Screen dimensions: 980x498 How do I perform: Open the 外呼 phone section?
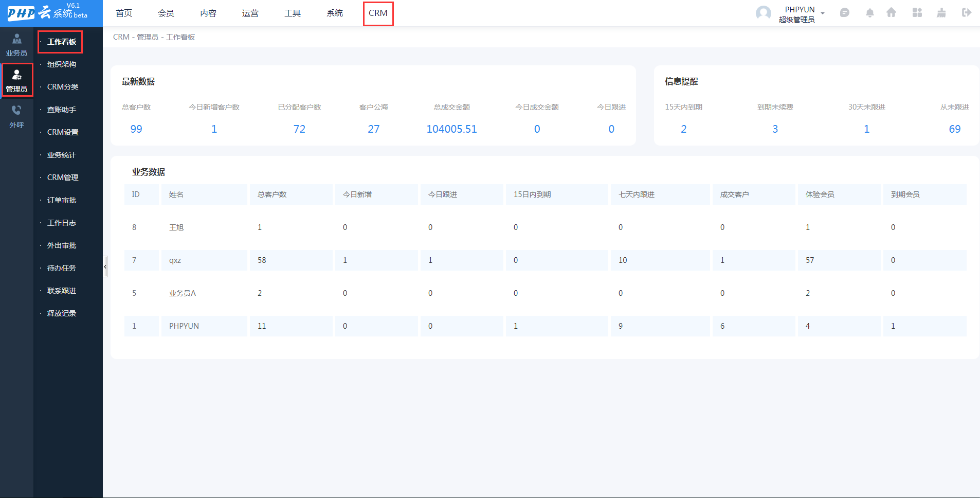[16, 117]
